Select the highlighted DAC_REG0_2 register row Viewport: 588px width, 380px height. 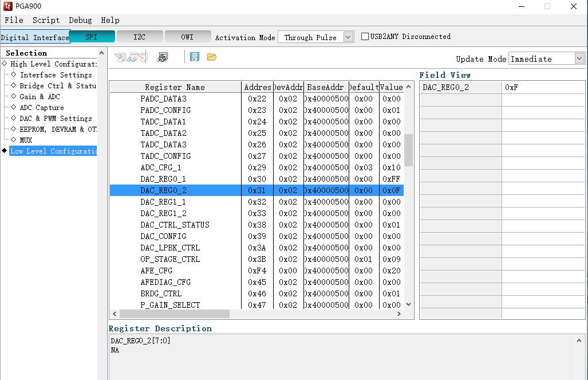[257, 190]
